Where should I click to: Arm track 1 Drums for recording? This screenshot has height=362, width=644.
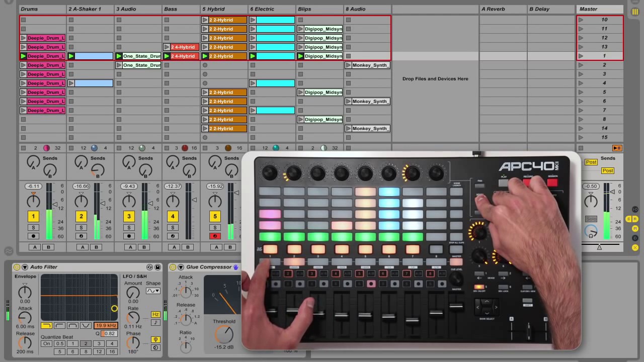pyautogui.click(x=33, y=236)
